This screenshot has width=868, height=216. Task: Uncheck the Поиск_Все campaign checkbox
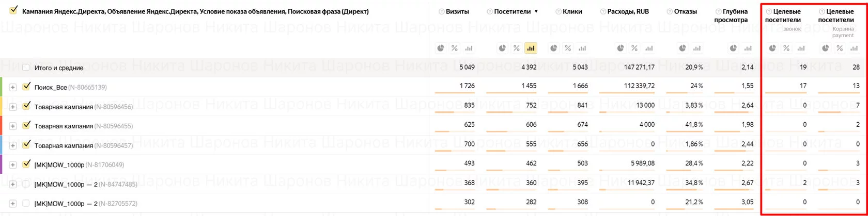click(26, 87)
